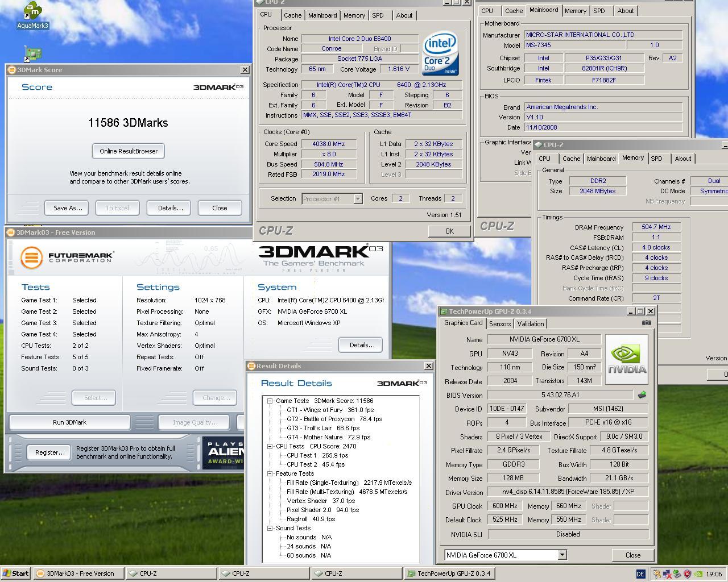Click the Intel Core 2 Duo logo in CPU-Z
The width and height of the screenshot is (728, 582).
(440, 54)
